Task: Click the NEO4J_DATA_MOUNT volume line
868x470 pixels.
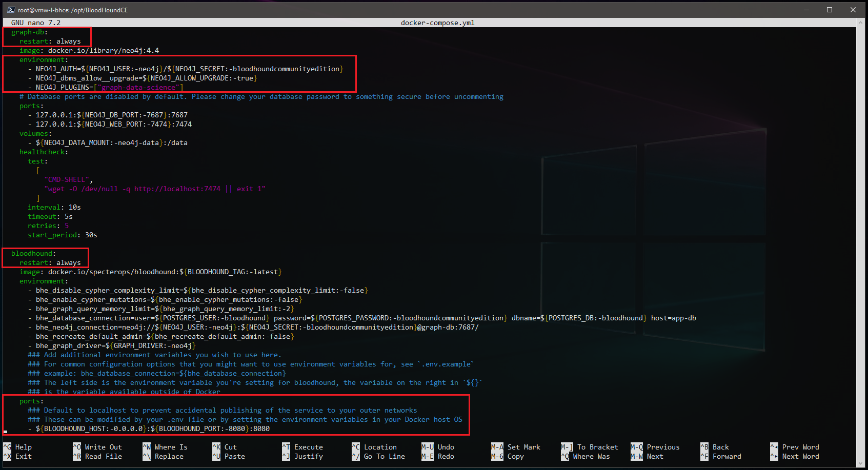Action: 108,142
